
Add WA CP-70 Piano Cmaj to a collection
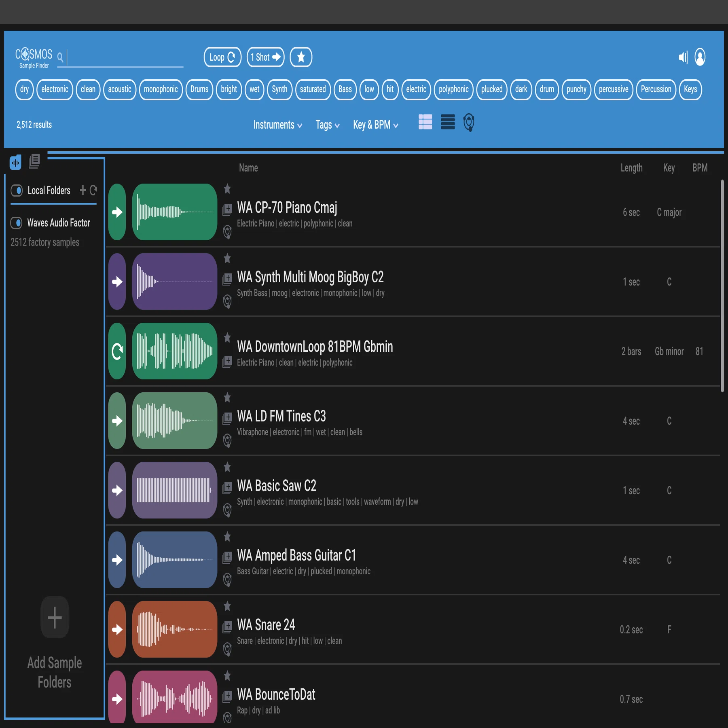(x=227, y=210)
